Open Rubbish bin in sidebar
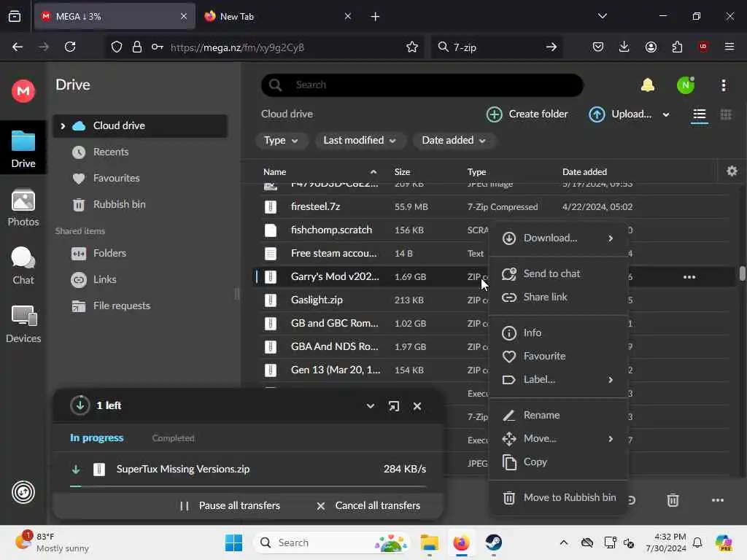747x560 pixels. coord(140,204)
